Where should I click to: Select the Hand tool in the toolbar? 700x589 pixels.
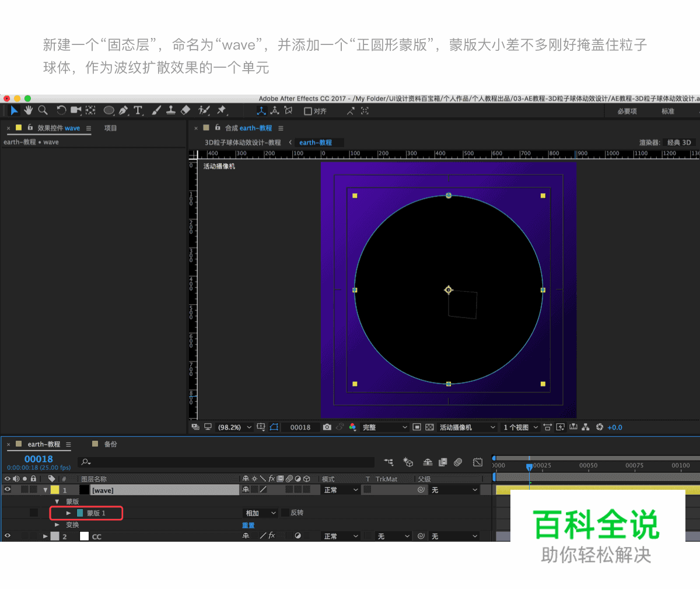pos(27,110)
